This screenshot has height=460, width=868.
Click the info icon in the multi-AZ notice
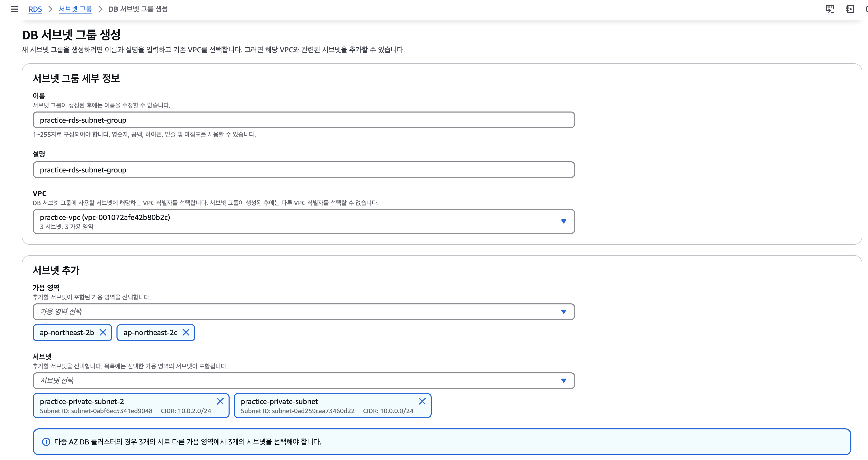[46, 442]
